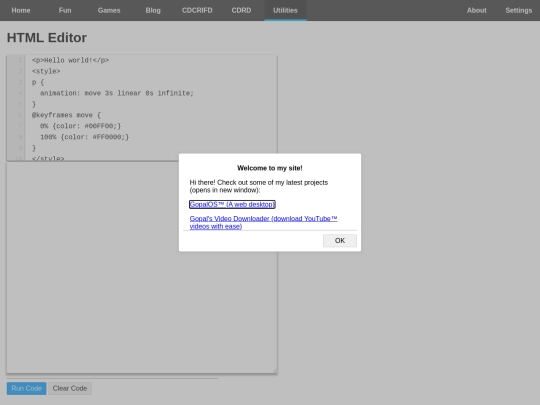Screen dimensions: 540x405
Task: Click the opening <style> tag line
Action: click(46, 71)
